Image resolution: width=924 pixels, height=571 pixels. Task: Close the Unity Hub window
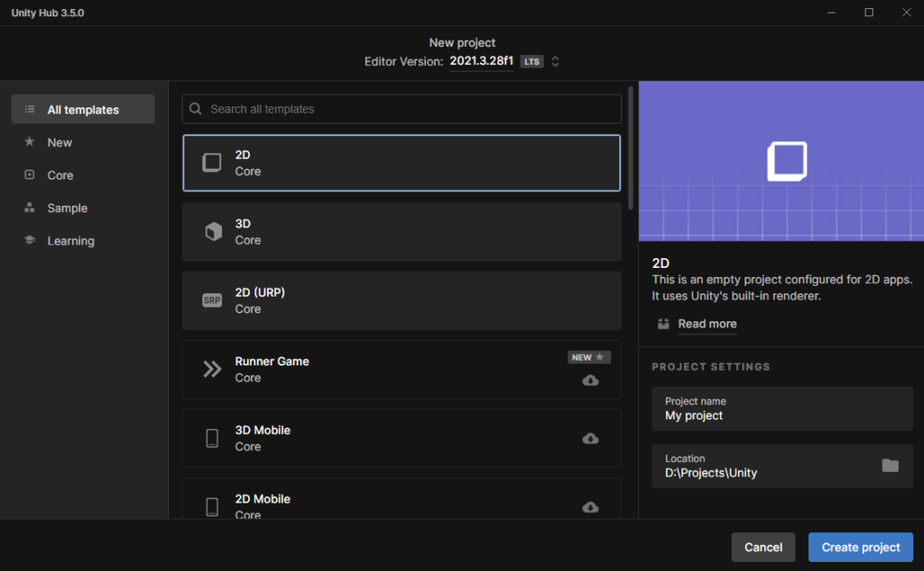pyautogui.click(x=907, y=13)
